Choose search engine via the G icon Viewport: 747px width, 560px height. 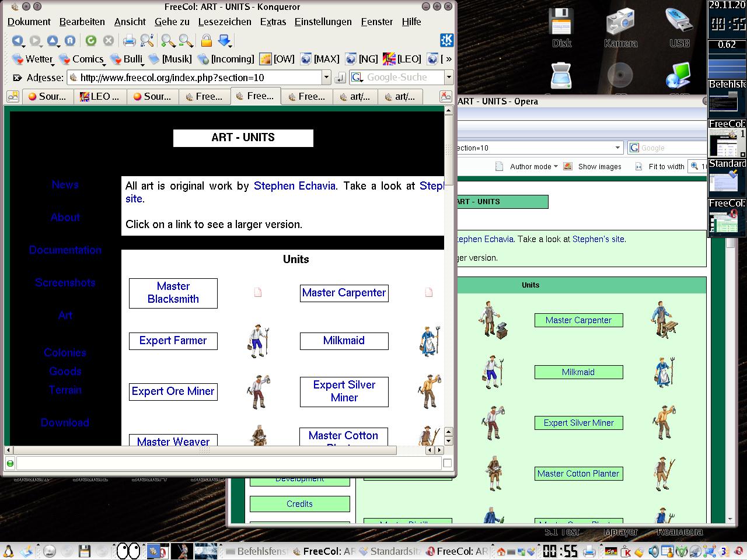point(357,77)
